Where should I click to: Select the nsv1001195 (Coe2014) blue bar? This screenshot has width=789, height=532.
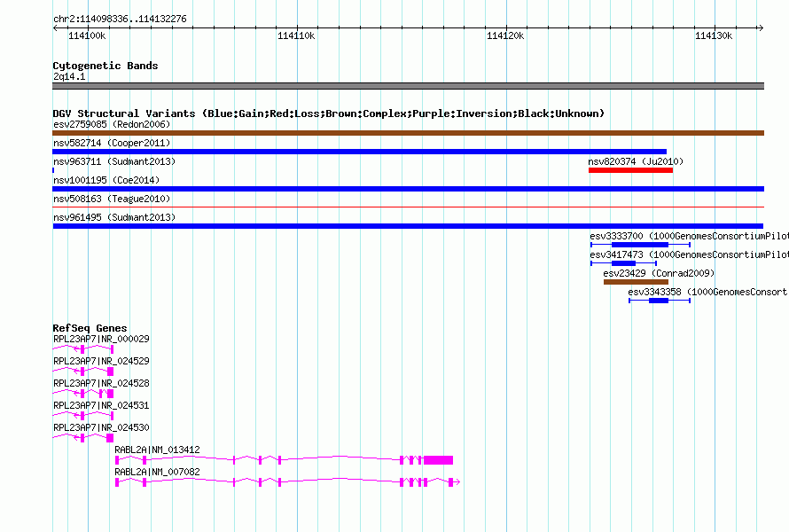coord(408,189)
